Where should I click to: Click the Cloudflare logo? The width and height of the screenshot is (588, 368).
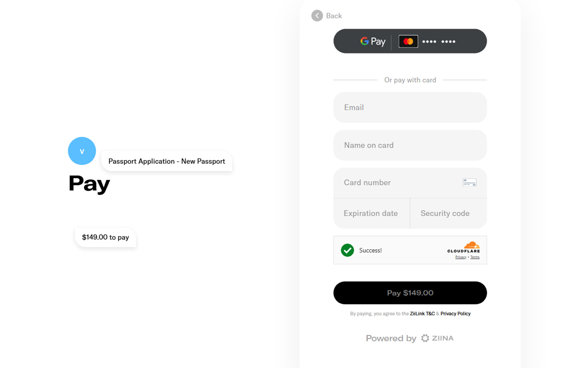(x=464, y=247)
